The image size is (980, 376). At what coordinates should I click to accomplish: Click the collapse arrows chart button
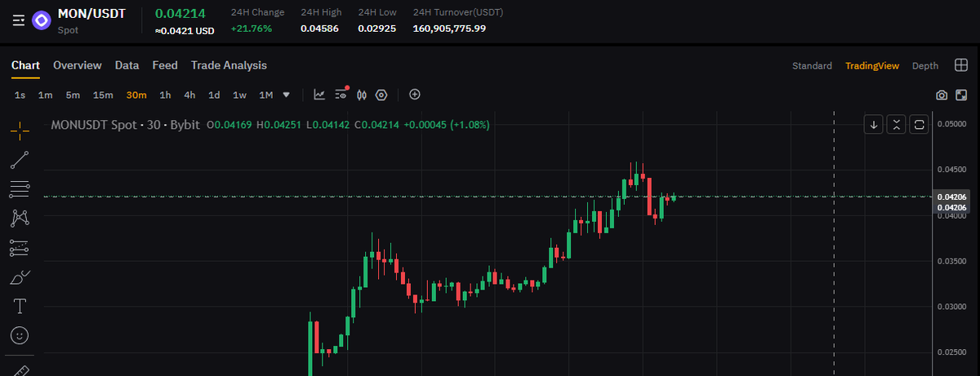click(897, 125)
